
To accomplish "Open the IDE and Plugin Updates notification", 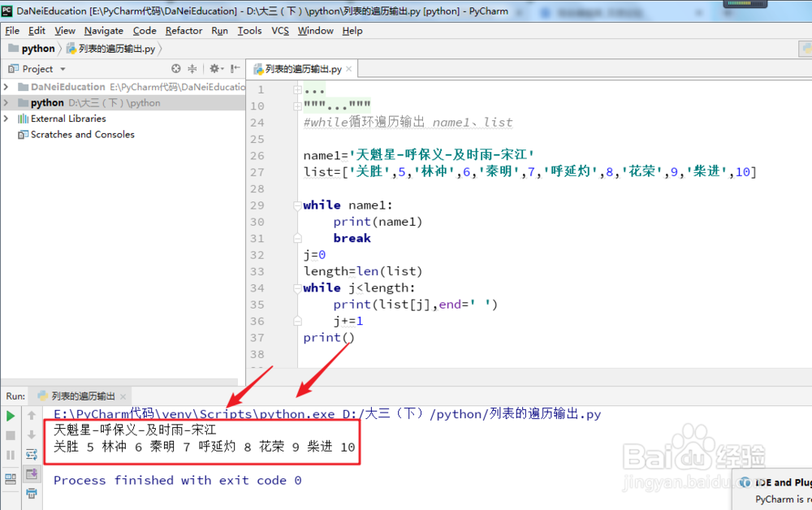I will pyautogui.click(x=780, y=482).
